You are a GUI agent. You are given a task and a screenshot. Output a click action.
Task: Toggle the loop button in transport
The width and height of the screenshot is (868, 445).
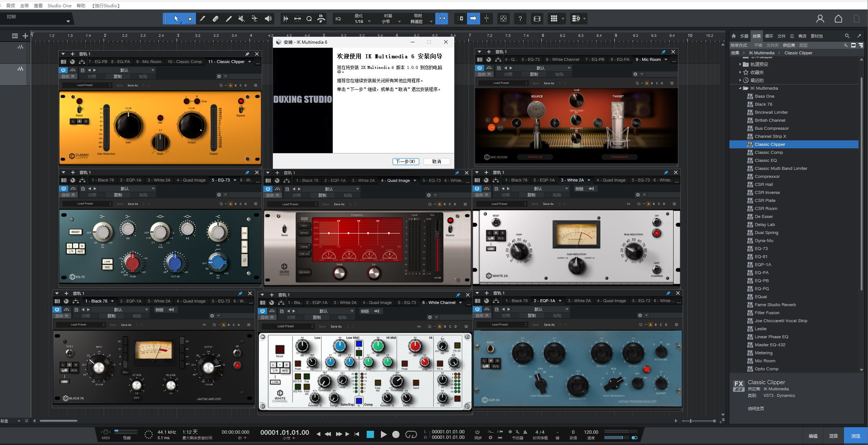pos(411,434)
